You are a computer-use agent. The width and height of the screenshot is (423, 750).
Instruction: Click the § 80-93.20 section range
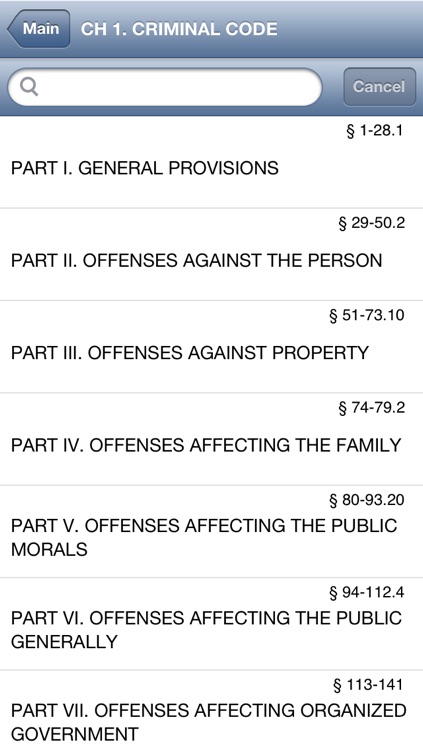[367, 500]
